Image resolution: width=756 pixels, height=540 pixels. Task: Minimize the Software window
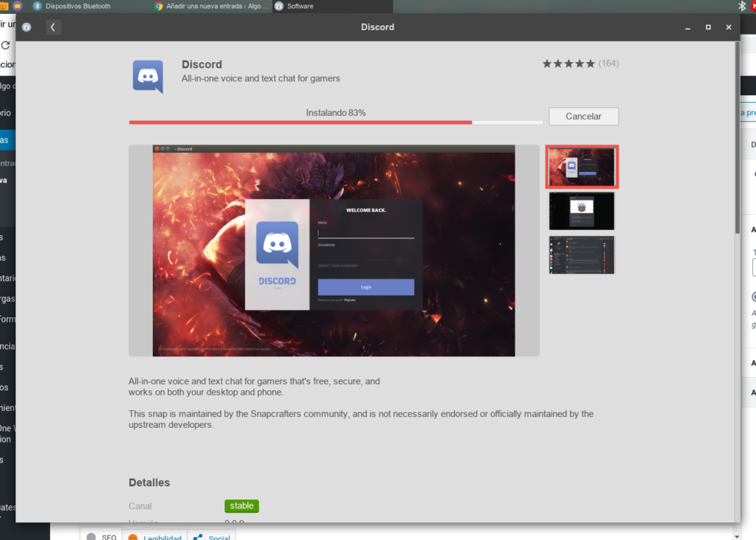(687, 27)
